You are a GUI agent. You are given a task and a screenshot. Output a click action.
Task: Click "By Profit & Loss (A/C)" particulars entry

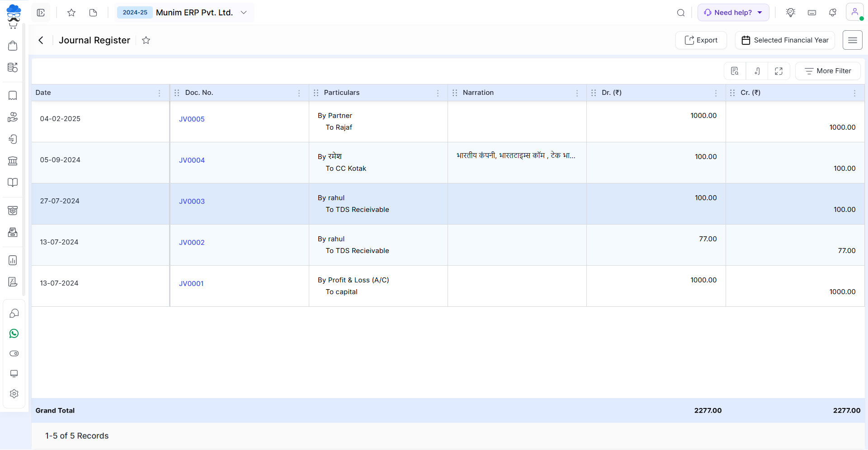click(353, 280)
